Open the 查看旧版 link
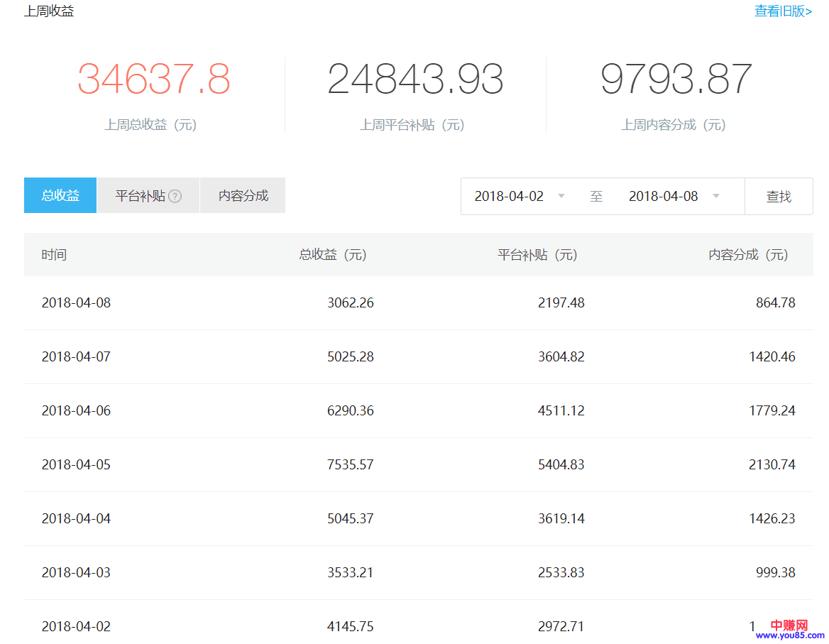This screenshot has height=644, width=829. click(783, 11)
